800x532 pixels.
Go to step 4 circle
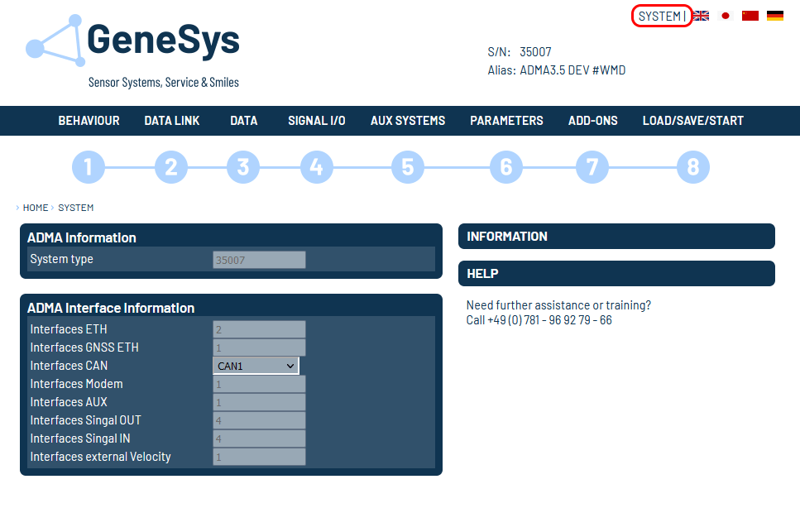point(317,167)
